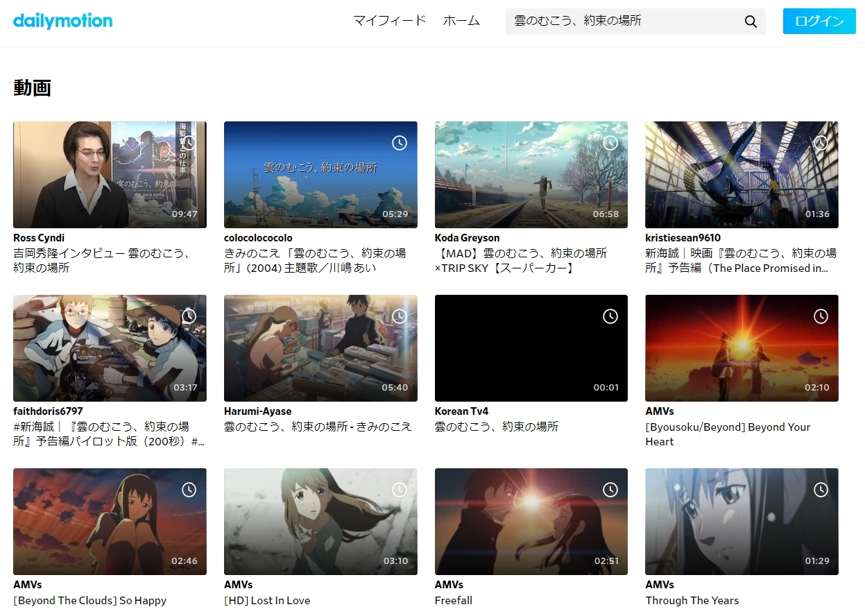865x616 pixels.
Task: Open the 吉岡秀隆インタビュー video thumbnail
Action: [110, 175]
